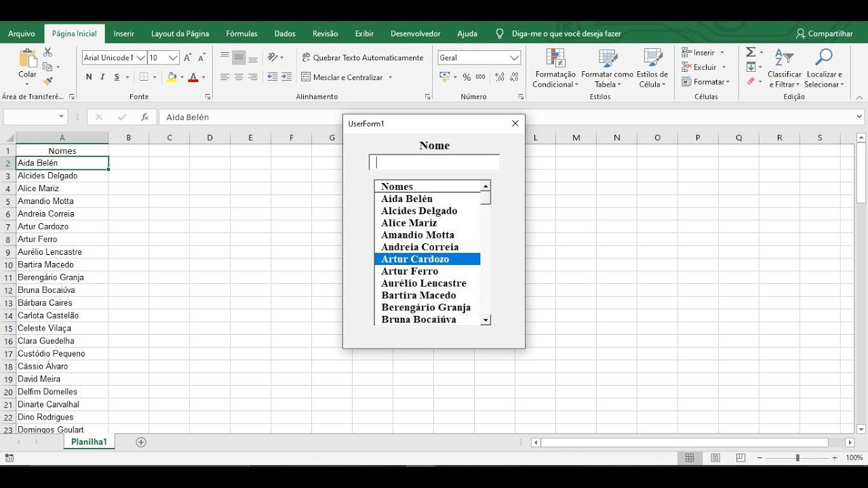868x488 pixels.
Task: Open Classificar e Filtrar dropdown
Action: [784, 68]
